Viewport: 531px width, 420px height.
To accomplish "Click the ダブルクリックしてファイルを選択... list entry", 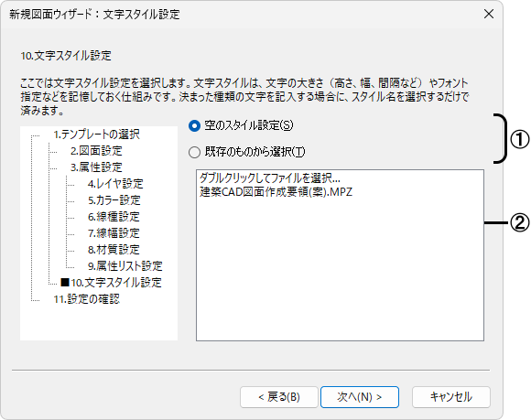I will tap(270, 178).
